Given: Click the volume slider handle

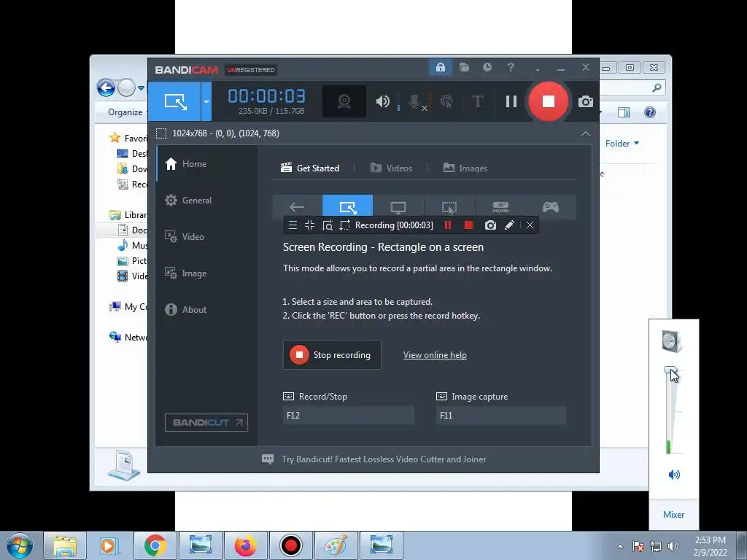Looking at the screenshot, I should (670, 370).
